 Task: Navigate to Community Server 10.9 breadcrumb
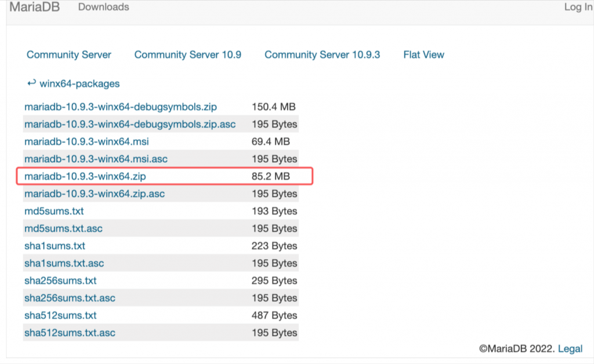[187, 55]
